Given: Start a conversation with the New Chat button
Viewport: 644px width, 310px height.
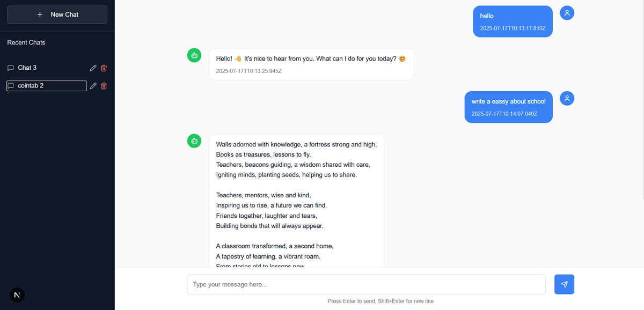Looking at the screenshot, I should coord(57,14).
